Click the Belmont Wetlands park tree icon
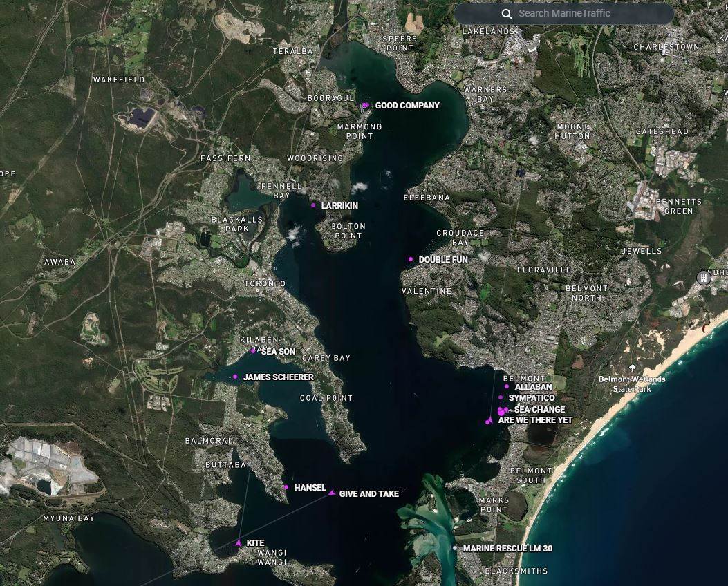Image resolution: width=728 pixels, height=586 pixels. pyautogui.click(x=632, y=368)
